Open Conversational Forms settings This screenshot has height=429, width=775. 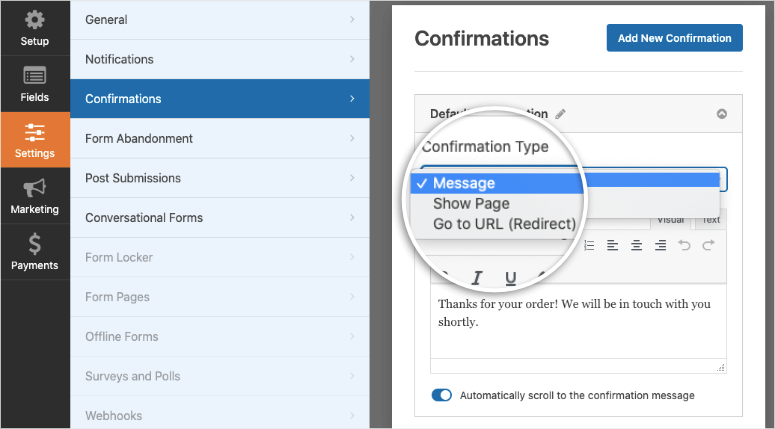pyautogui.click(x=220, y=217)
